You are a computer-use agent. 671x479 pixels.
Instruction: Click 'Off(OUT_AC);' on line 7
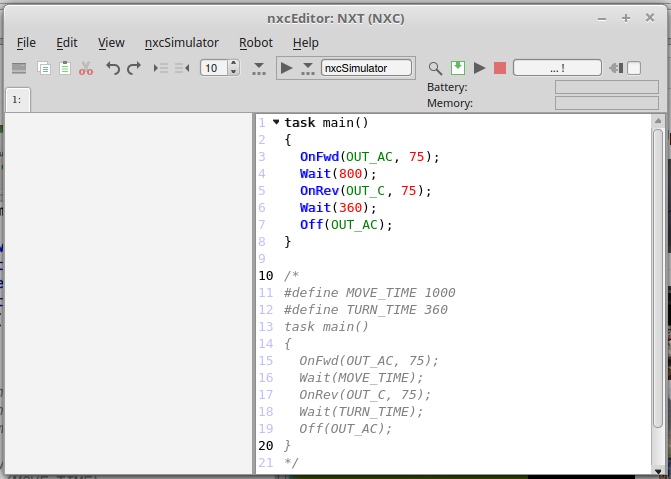pyautogui.click(x=346, y=225)
